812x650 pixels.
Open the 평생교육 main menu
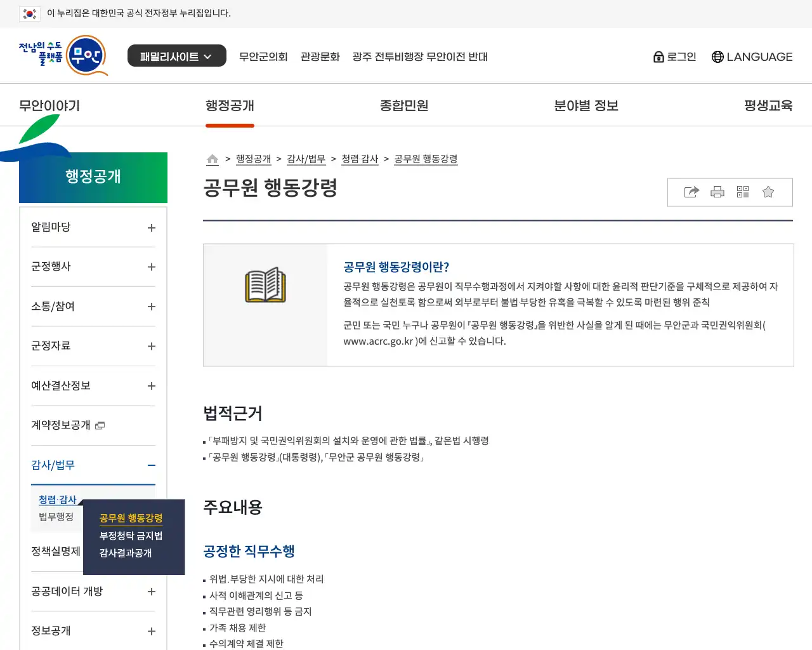tap(768, 105)
